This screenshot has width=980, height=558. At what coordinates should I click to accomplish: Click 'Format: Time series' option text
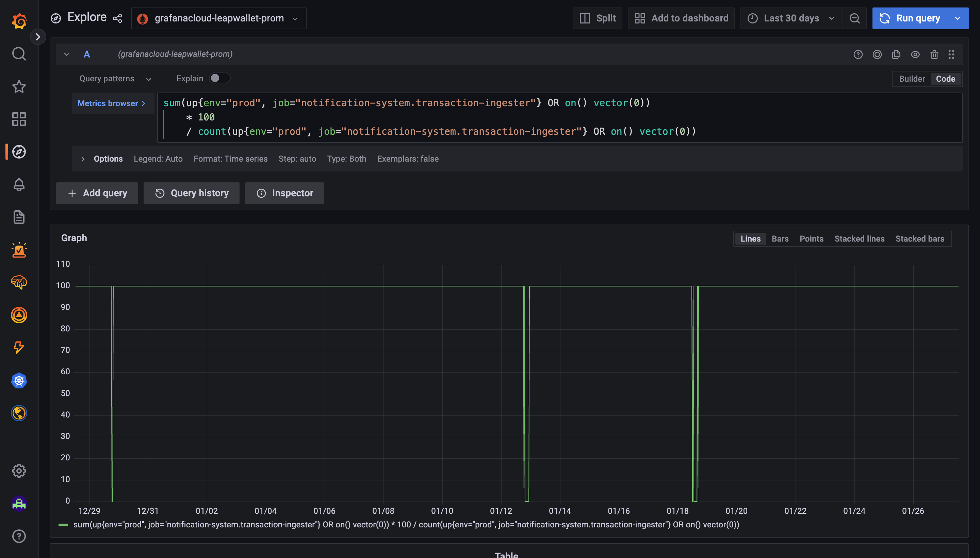pos(230,159)
